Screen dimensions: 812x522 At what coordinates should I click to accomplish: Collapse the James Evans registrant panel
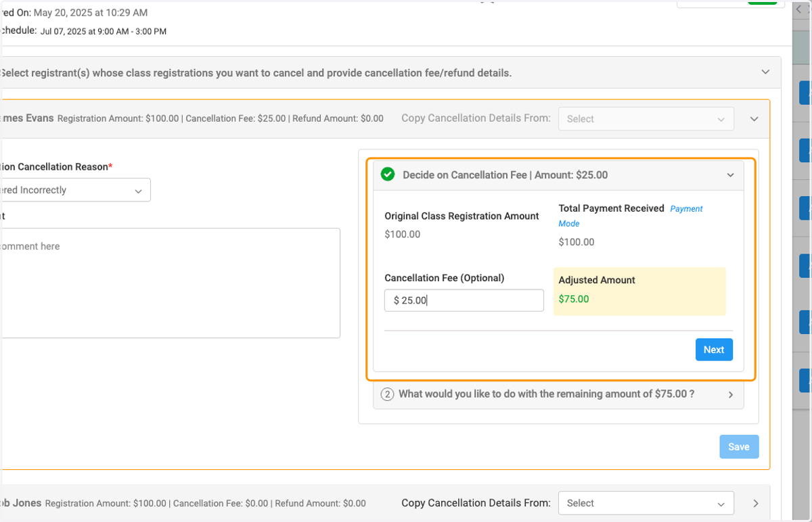754,119
